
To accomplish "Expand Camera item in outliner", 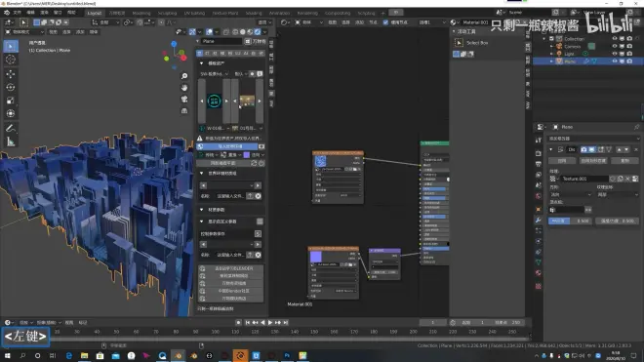I will (x=551, y=46).
